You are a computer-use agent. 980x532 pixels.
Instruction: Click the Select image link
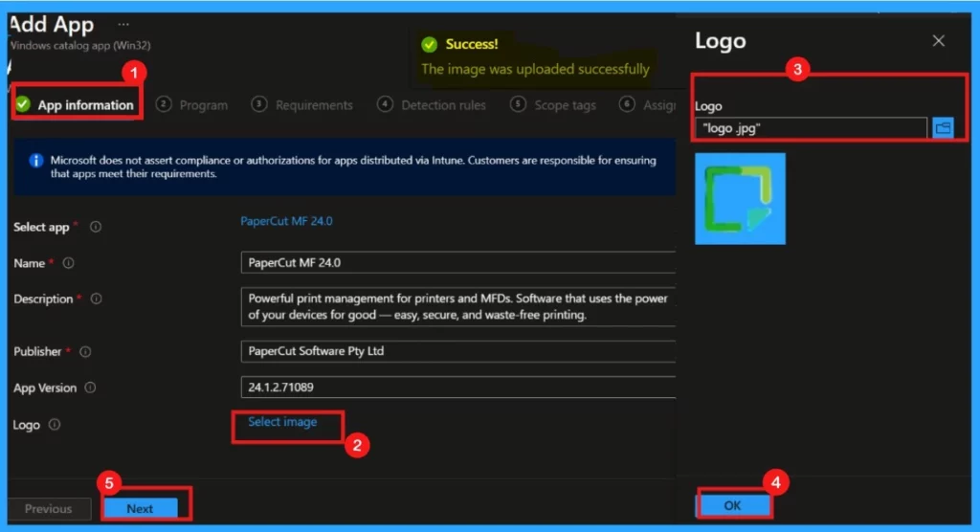coord(282,422)
